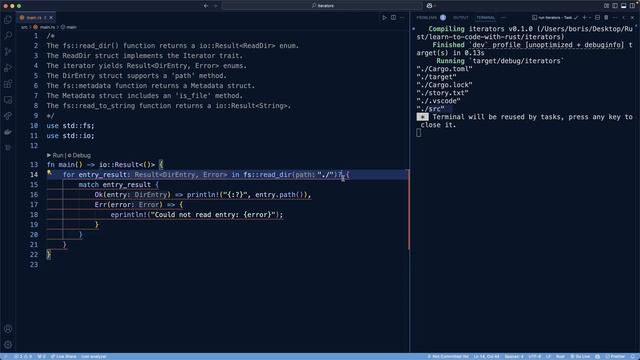
Task: Click the main.rs breadcrumb
Action: [x=44, y=27]
